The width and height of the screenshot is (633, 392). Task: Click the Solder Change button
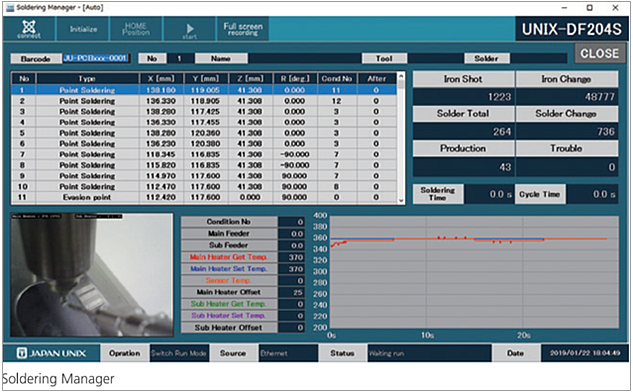pyautogui.click(x=566, y=114)
